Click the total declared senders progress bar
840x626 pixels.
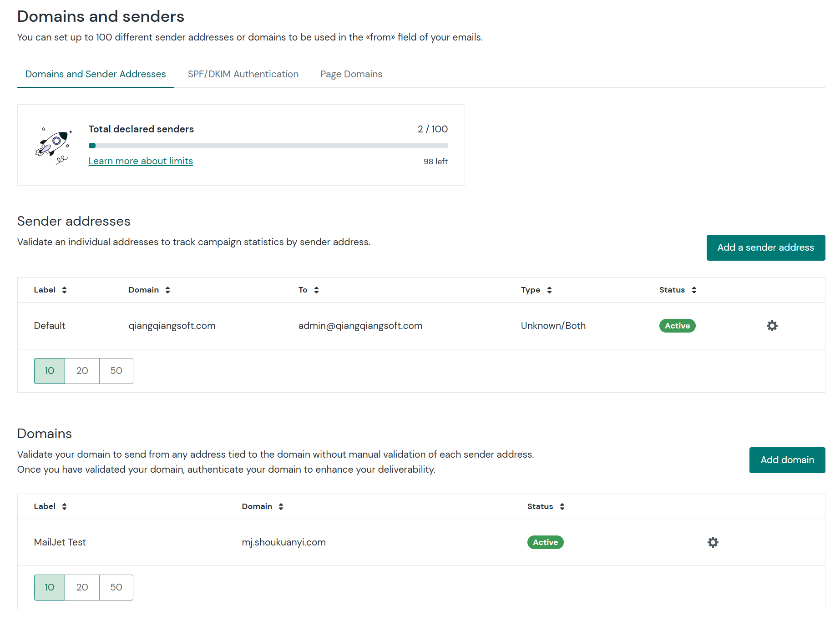(268, 146)
